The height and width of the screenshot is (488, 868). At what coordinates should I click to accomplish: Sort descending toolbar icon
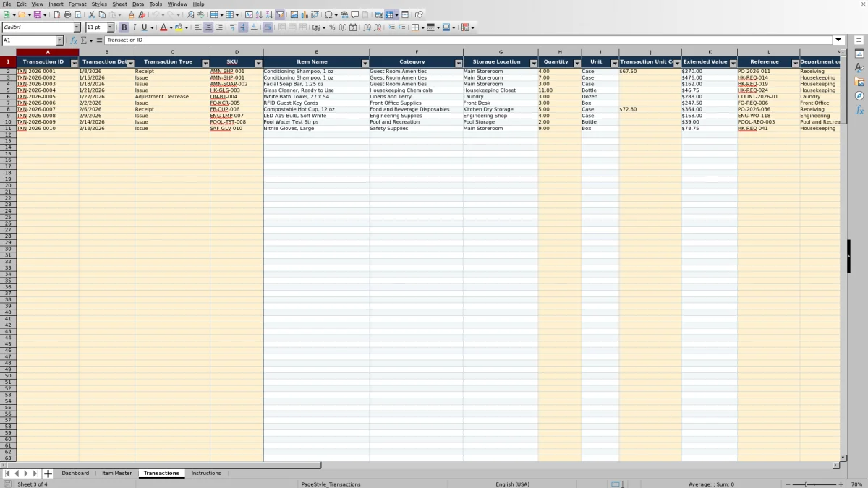[269, 14]
